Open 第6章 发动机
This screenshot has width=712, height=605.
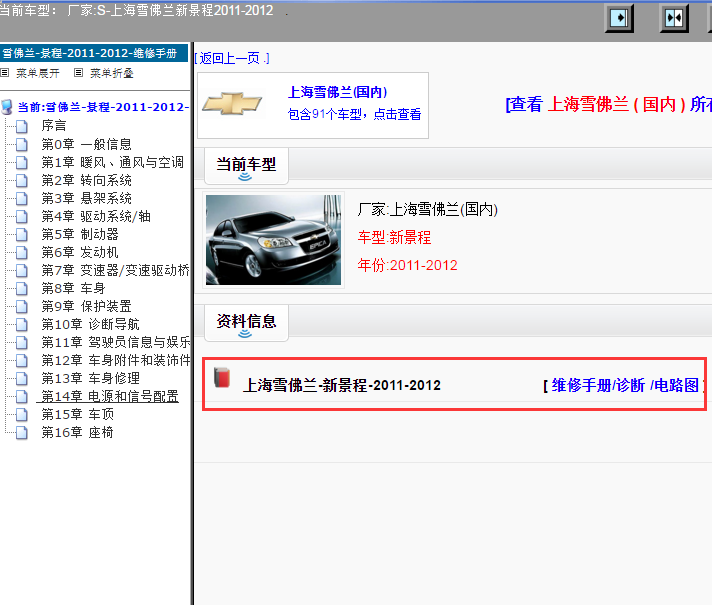pos(80,252)
